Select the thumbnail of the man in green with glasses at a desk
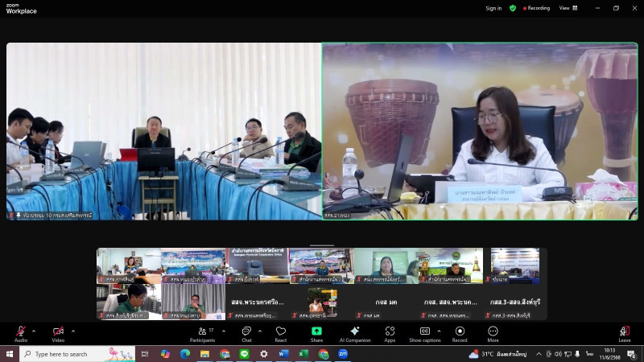Screen dimensions: 644x362 (129, 302)
